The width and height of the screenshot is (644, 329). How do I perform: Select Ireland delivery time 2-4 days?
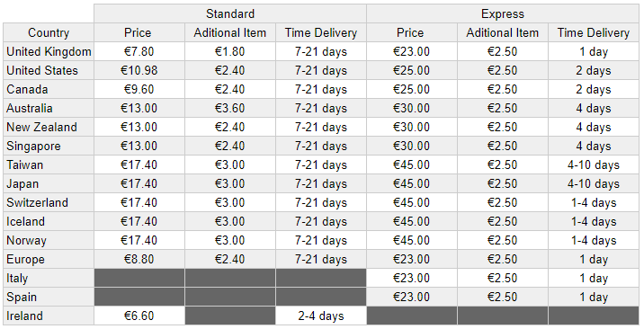pyautogui.click(x=321, y=316)
